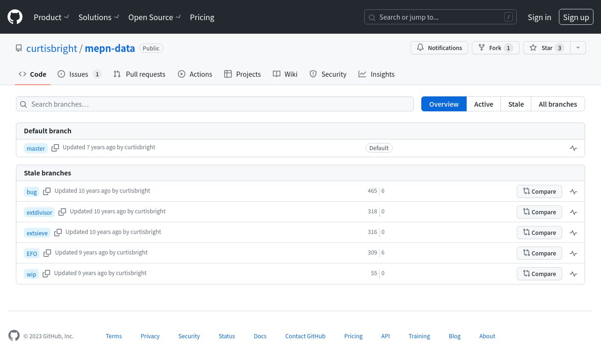Open mepn-data repository link
This screenshot has height=364, width=601.
click(x=110, y=48)
